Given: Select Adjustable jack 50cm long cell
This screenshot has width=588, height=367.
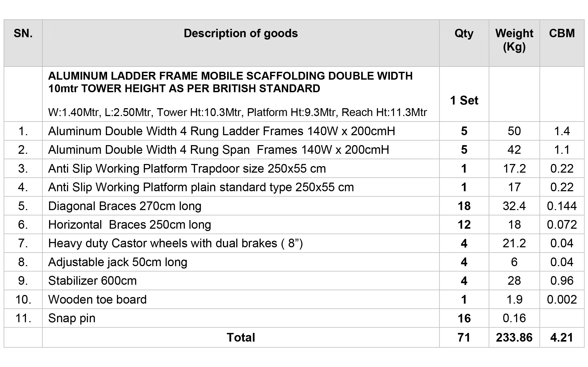Looking at the screenshot, I should [241, 262].
